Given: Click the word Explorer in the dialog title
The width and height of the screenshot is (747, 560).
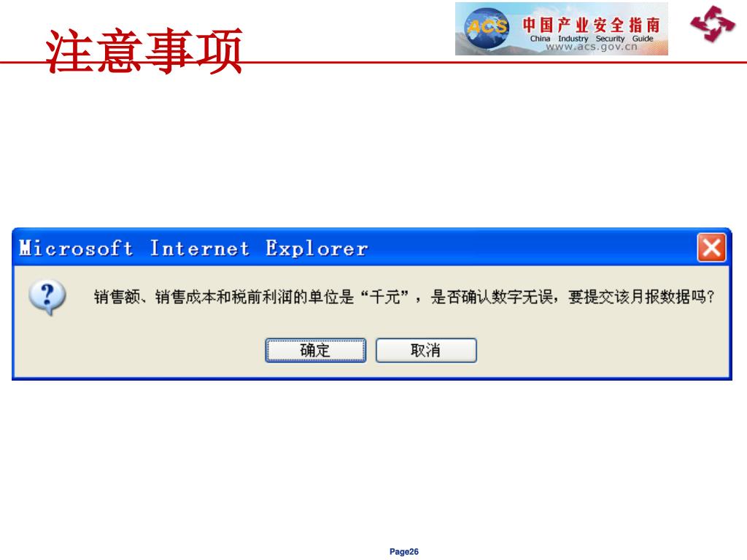Looking at the screenshot, I should (317, 249).
